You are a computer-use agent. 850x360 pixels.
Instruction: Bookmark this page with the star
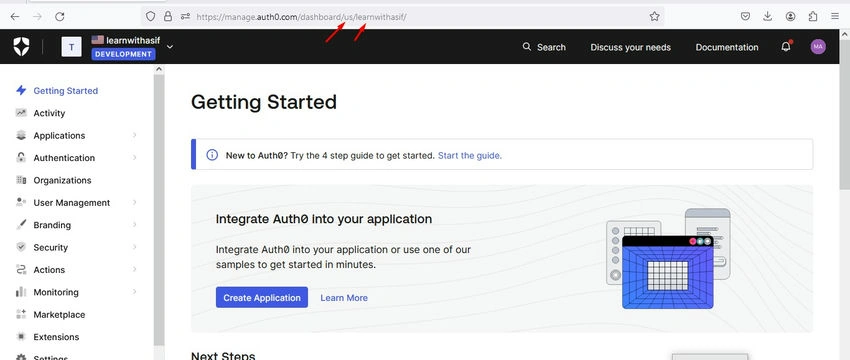point(654,17)
